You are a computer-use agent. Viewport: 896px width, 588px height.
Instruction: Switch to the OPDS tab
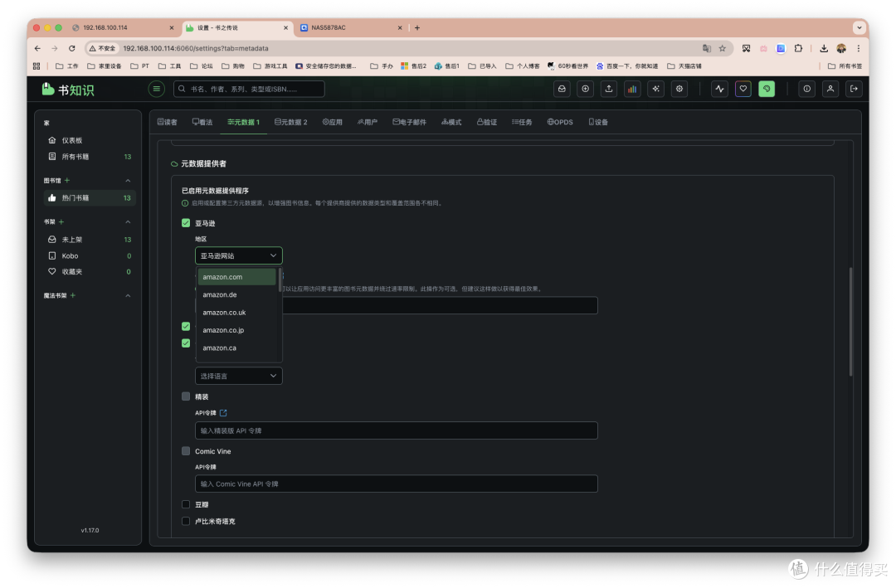[560, 122]
